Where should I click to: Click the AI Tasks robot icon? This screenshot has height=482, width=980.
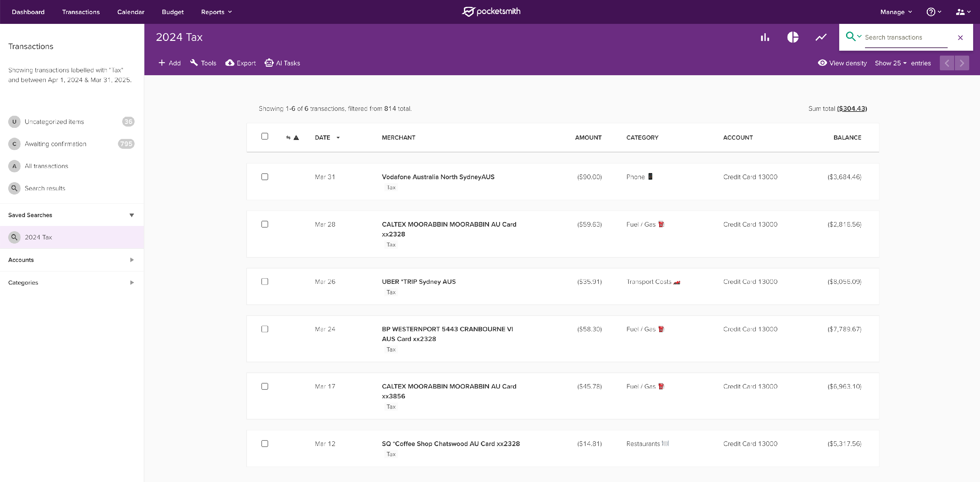coord(269,63)
